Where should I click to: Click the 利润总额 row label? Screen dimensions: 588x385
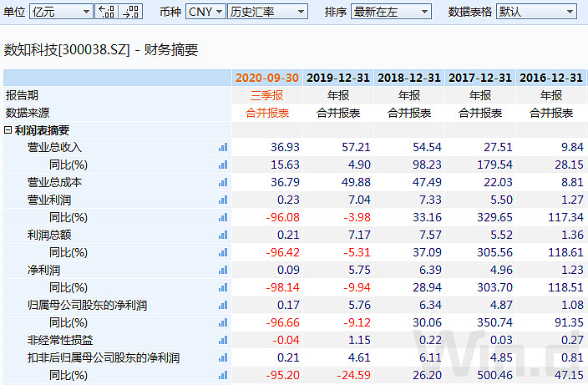pos(49,235)
